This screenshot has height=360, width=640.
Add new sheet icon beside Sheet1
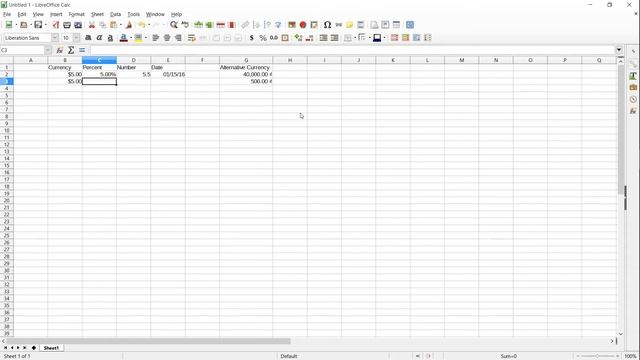pos(34,348)
